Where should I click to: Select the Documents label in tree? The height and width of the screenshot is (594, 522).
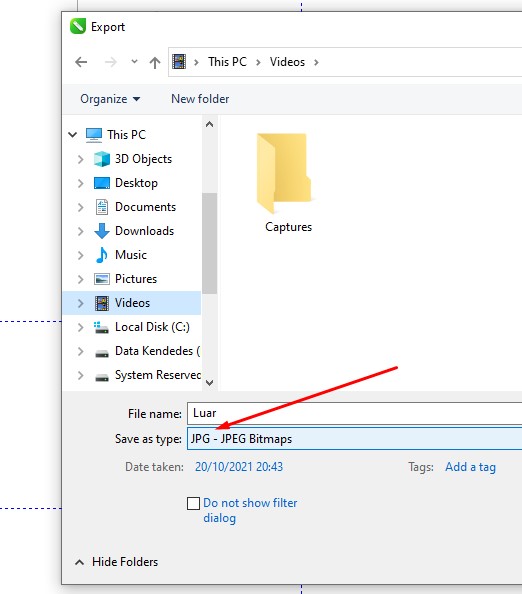[x=145, y=207]
